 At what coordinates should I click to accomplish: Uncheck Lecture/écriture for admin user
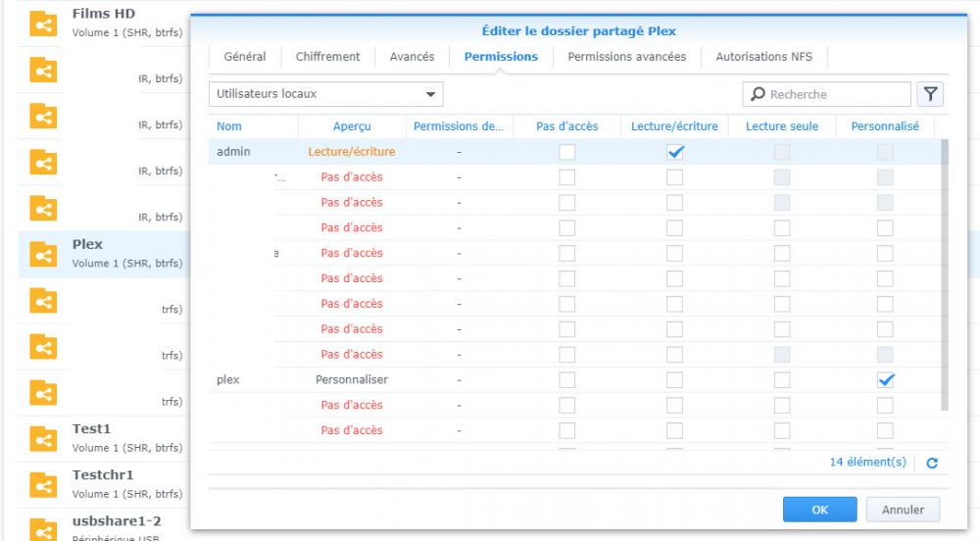(x=674, y=152)
